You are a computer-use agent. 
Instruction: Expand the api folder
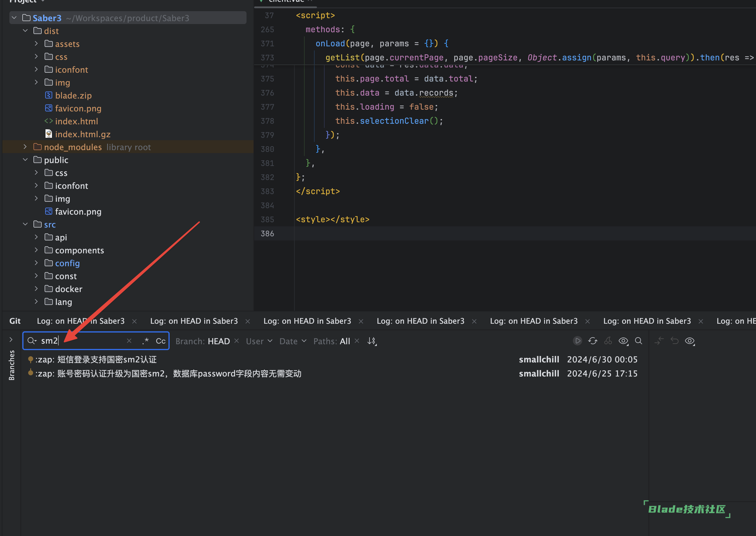click(x=36, y=237)
